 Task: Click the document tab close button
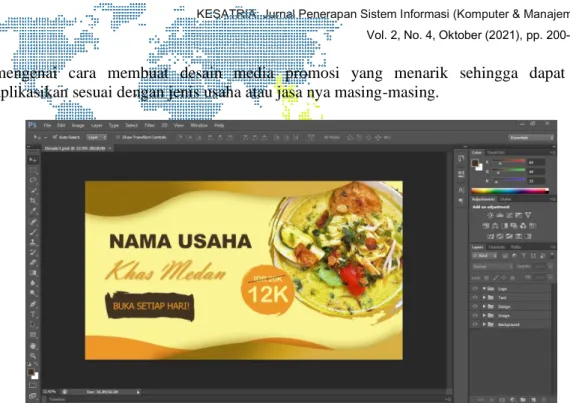click(x=110, y=148)
